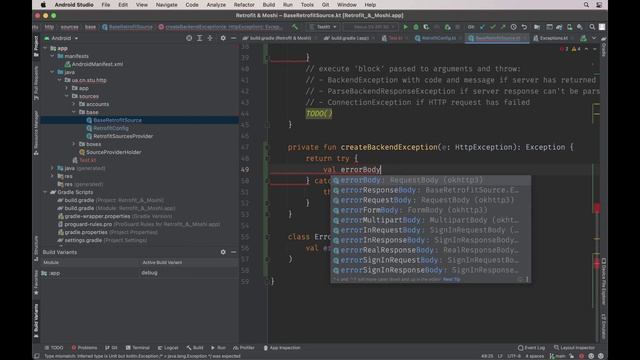The height and width of the screenshot is (360, 640).
Task: Click the Rollback undo arrow icon
Action: [524, 27]
